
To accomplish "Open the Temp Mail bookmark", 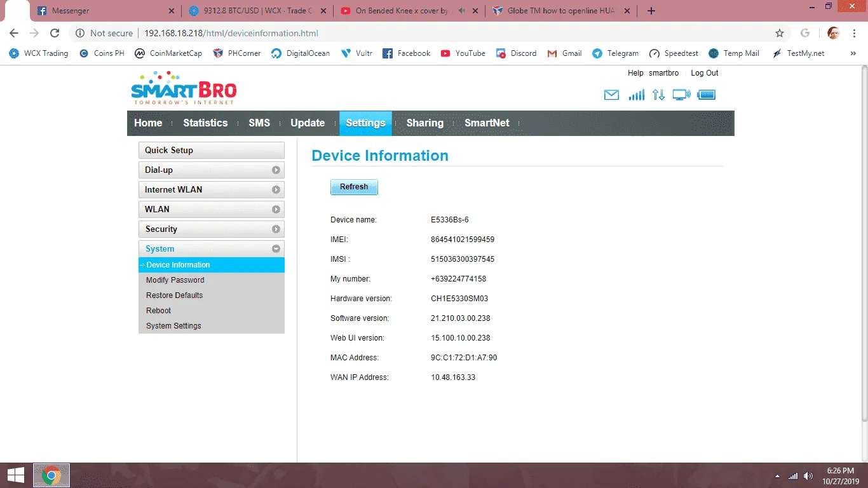I will pyautogui.click(x=734, y=53).
